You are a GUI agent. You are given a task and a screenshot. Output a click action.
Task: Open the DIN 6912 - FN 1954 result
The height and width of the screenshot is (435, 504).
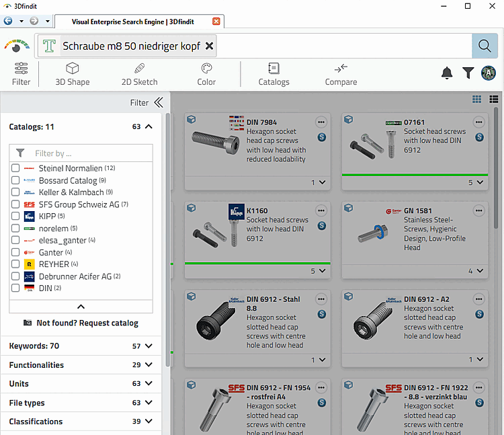(278, 392)
